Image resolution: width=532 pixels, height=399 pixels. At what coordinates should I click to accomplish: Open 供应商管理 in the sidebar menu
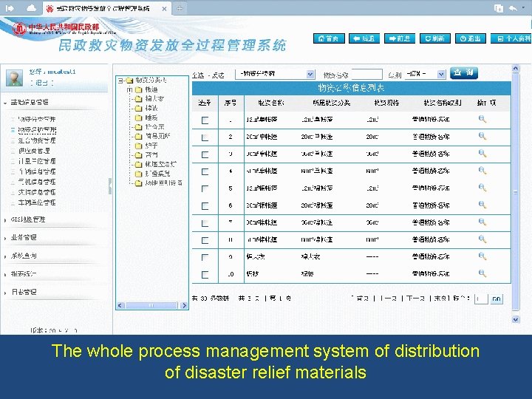(x=34, y=151)
